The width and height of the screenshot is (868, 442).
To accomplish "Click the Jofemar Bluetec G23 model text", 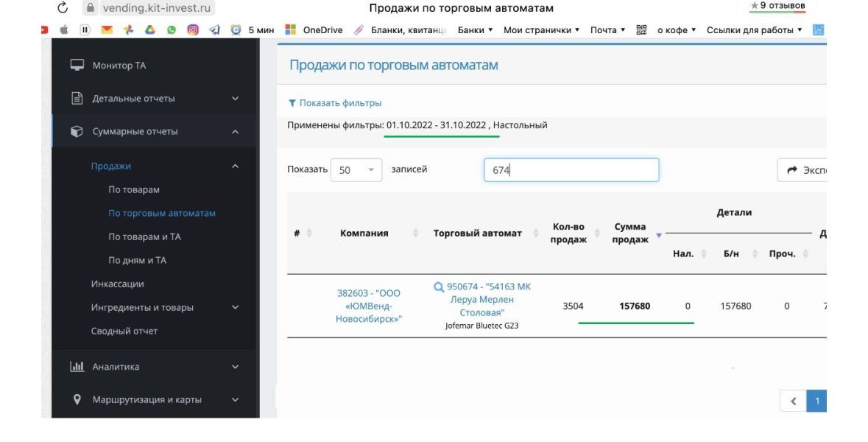I will (x=481, y=326).
